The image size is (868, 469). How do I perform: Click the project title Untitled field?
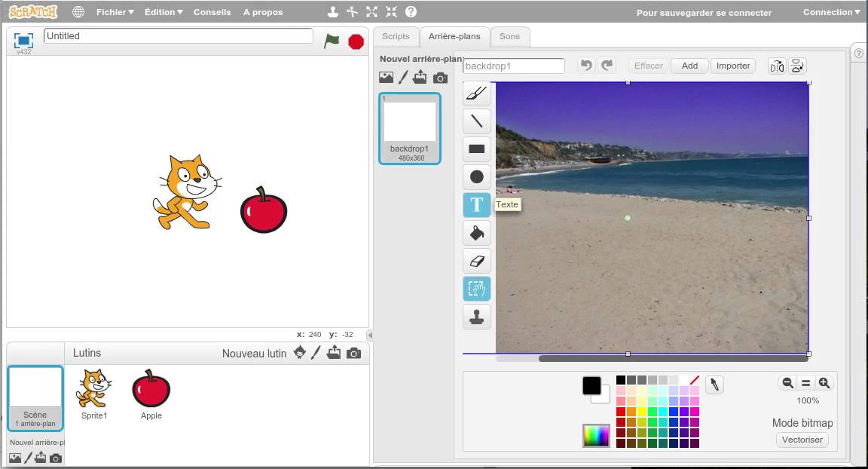(179, 36)
